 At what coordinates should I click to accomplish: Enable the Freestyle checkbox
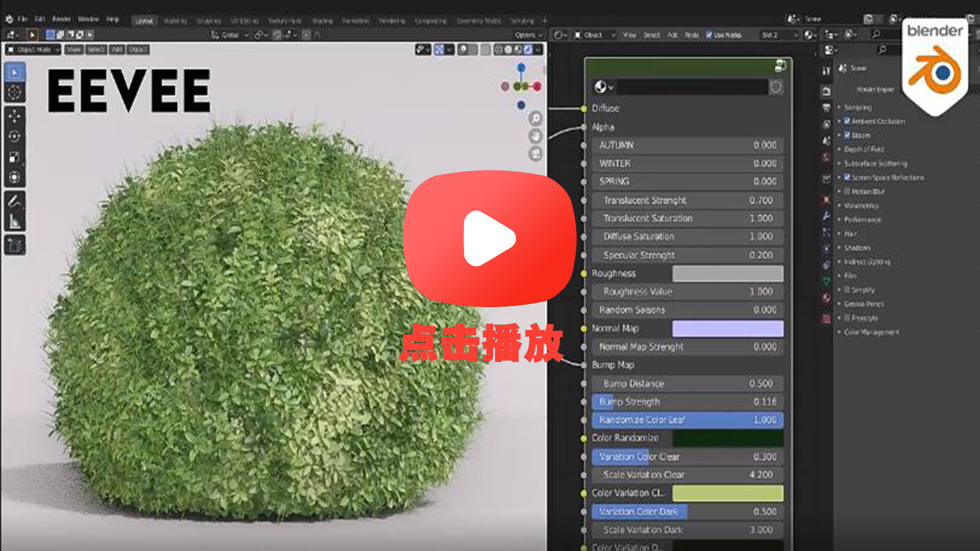pyautogui.click(x=847, y=318)
